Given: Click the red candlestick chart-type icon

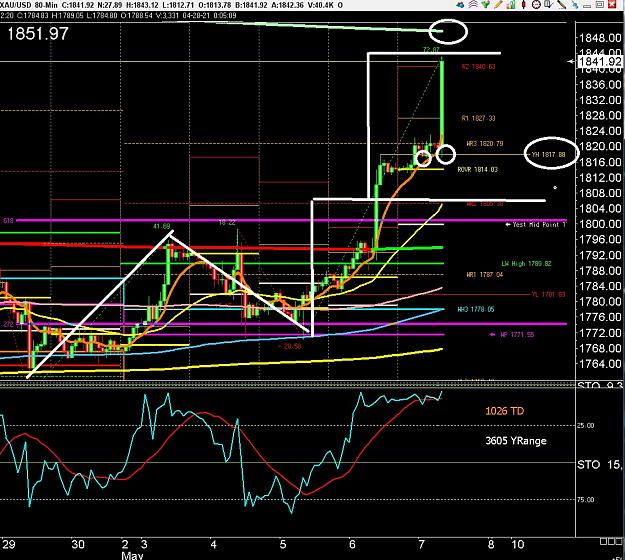Looking at the screenshot, I should tap(524, 5).
